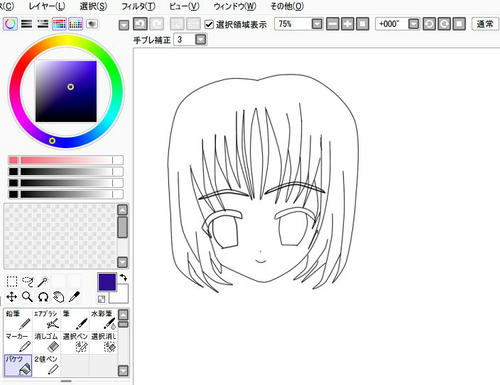Select the rectangular selection tool
The image size is (500, 385).
click(12, 281)
